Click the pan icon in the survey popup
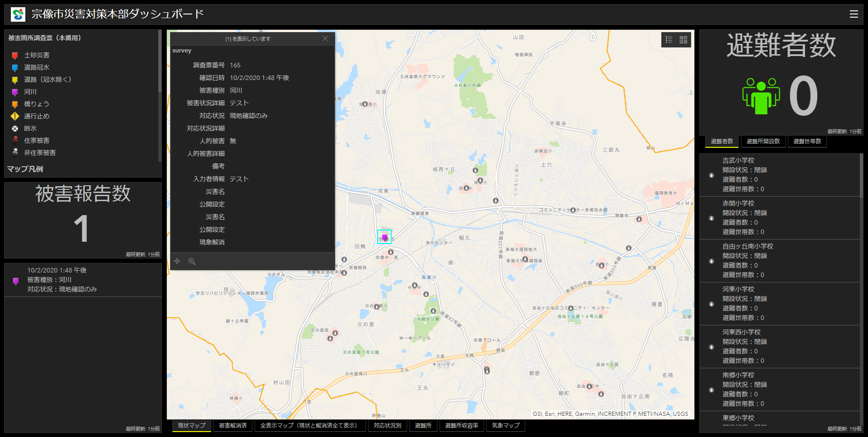868x437 pixels. click(x=177, y=261)
